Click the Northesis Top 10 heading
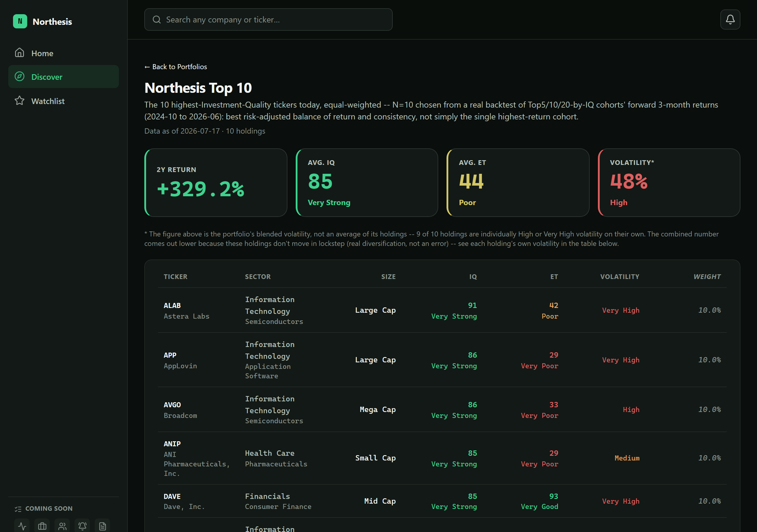757x532 pixels. coord(198,88)
